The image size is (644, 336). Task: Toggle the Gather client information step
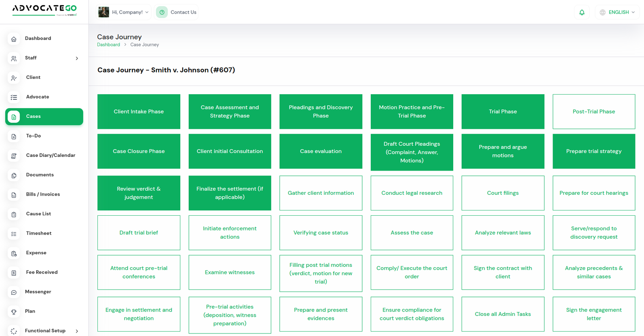(321, 193)
